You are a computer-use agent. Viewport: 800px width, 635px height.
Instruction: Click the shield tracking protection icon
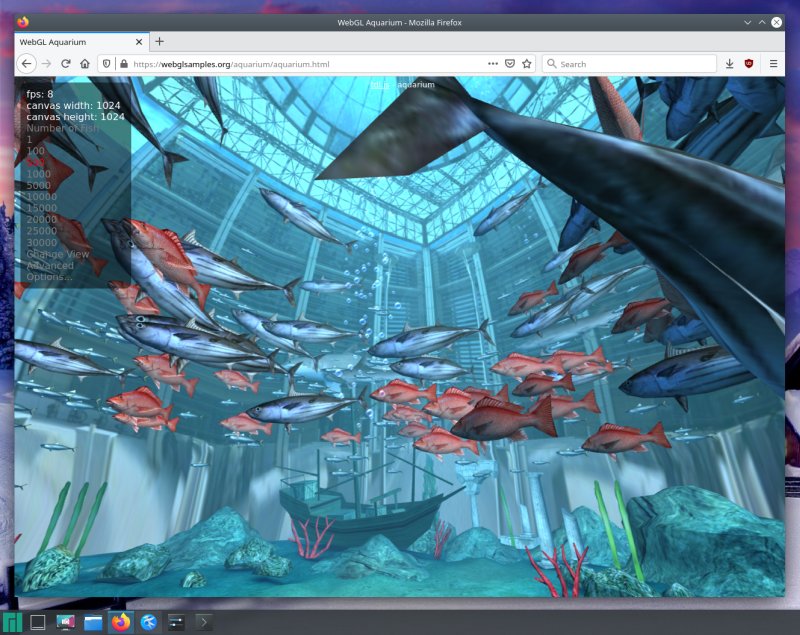[105, 63]
